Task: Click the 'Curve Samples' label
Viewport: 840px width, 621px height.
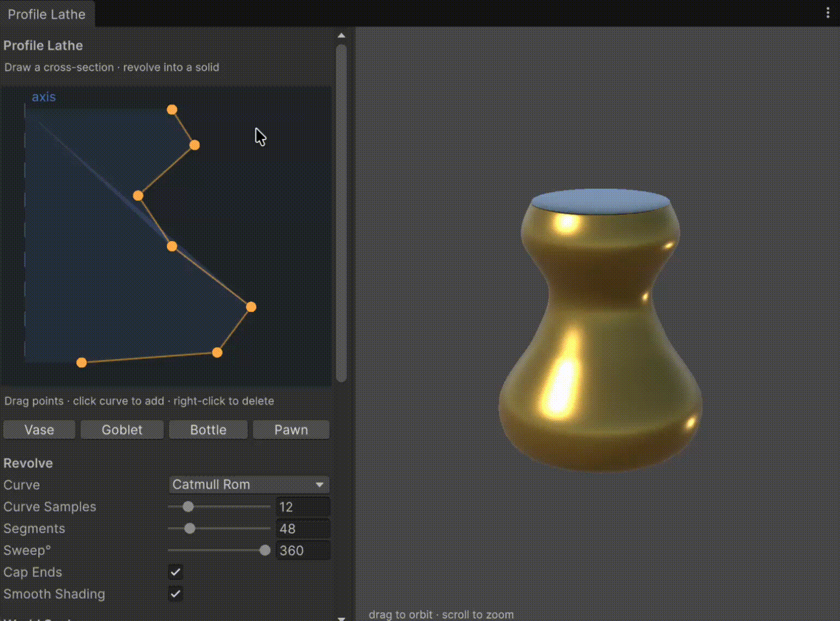Action: (x=50, y=507)
